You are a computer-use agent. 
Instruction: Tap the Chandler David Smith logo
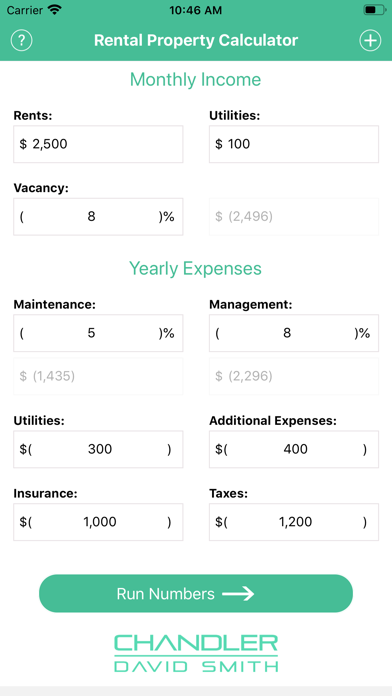(196, 652)
